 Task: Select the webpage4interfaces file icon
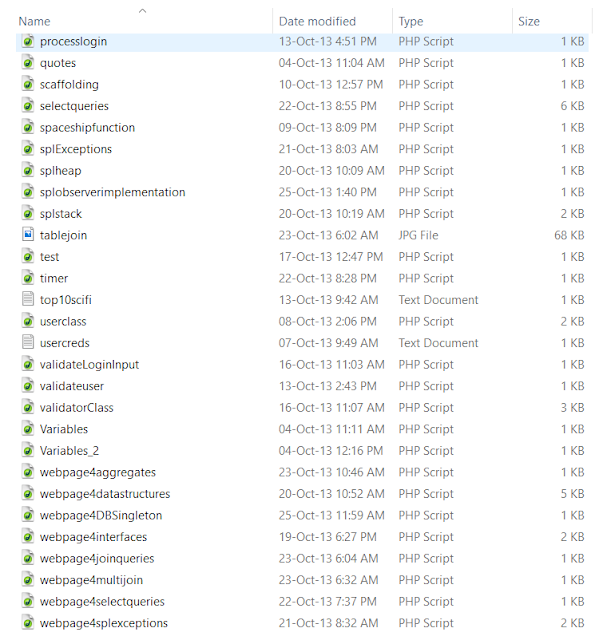pos(28,537)
